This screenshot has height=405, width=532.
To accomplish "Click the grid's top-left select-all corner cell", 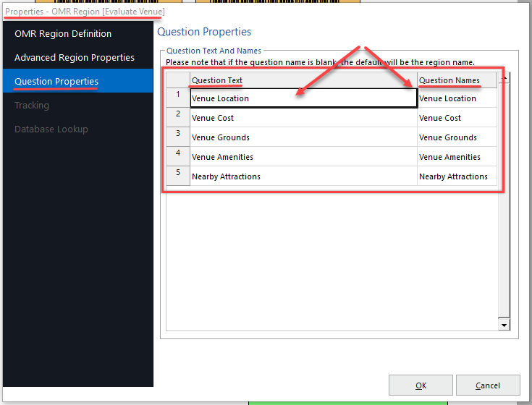I will (x=178, y=80).
